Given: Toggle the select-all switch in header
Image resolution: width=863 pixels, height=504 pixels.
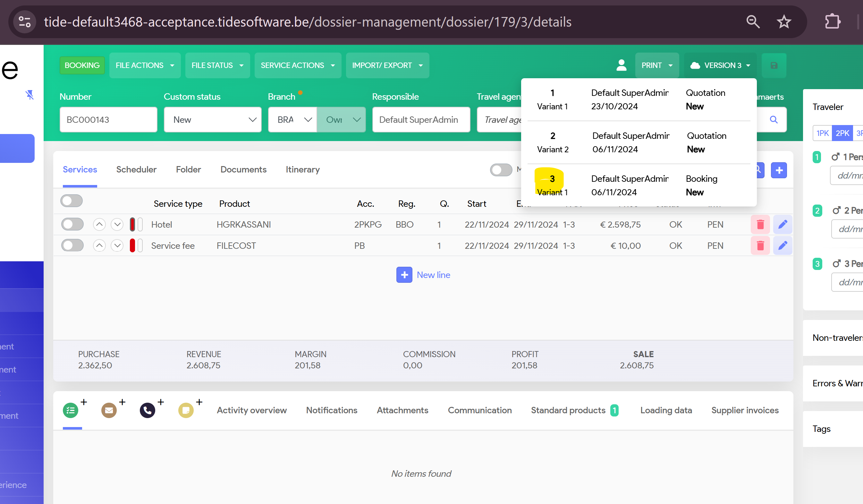Looking at the screenshot, I should [72, 201].
